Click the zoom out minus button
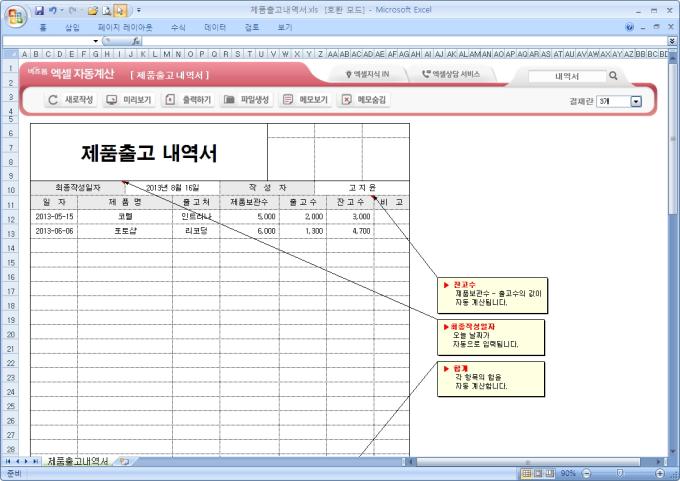680x481 pixels. pos(586,473)
